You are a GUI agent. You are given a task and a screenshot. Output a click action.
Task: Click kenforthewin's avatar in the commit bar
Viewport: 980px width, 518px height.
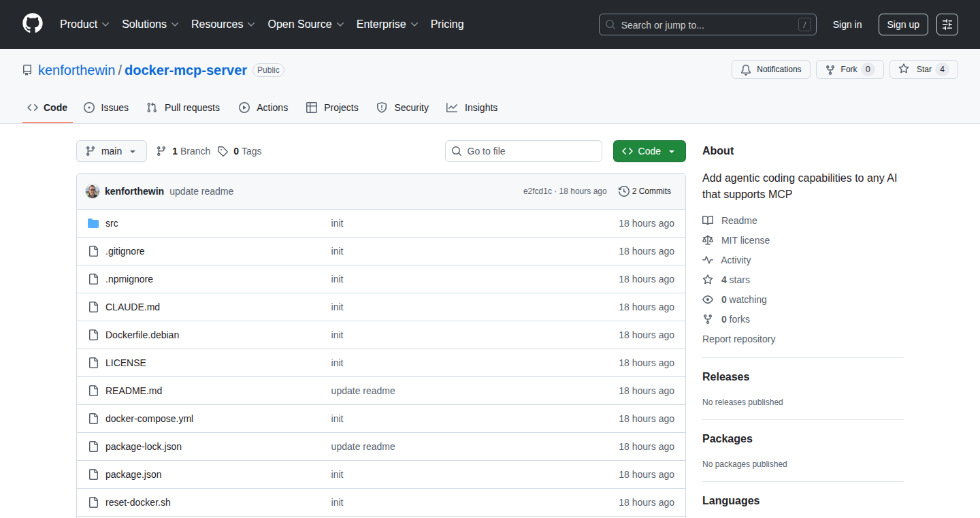click(93, 191)
